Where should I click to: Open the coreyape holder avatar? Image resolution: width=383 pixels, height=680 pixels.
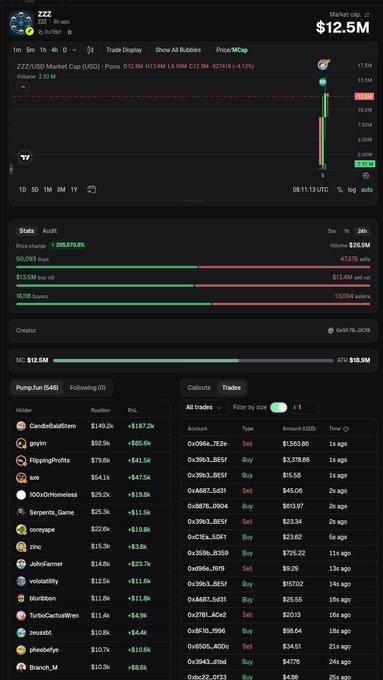(x=21, y=530)
